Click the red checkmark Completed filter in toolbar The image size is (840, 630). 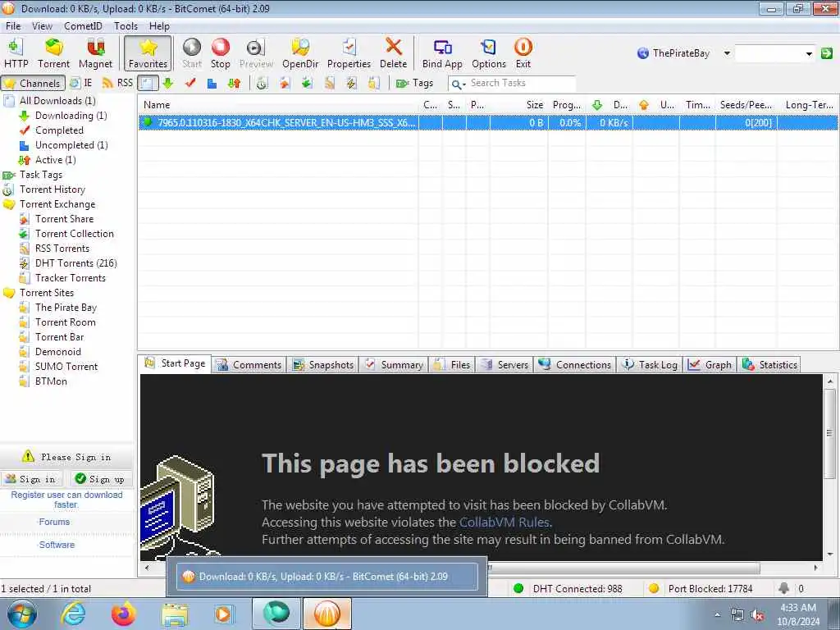(x=190, y=83)
